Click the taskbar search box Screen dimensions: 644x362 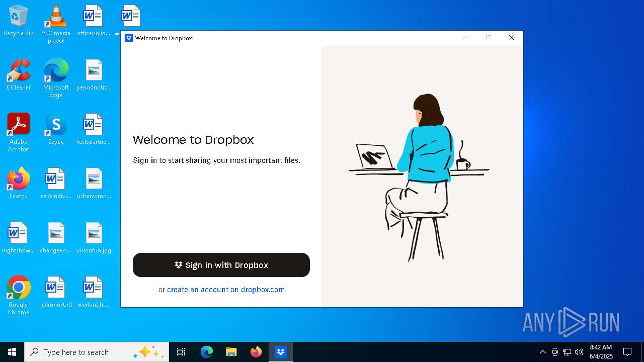pyautogui.click(x=97, y=352)
